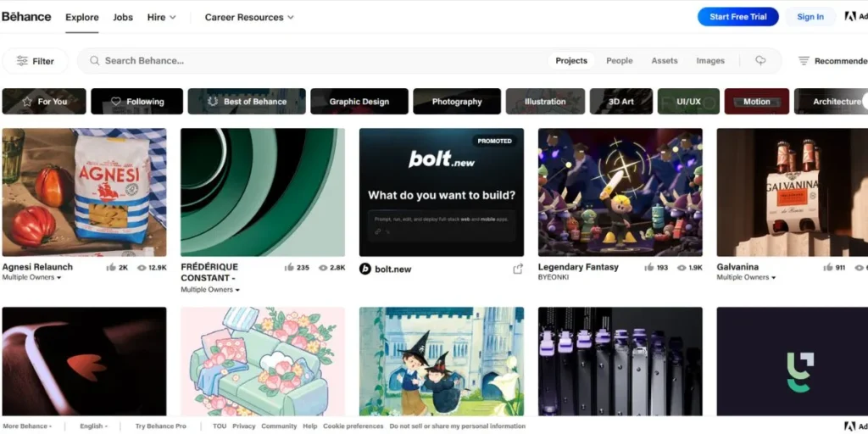Open Multiple Owners under Agnesi Relaunch

pyautogui.click(x=31, y=277)
